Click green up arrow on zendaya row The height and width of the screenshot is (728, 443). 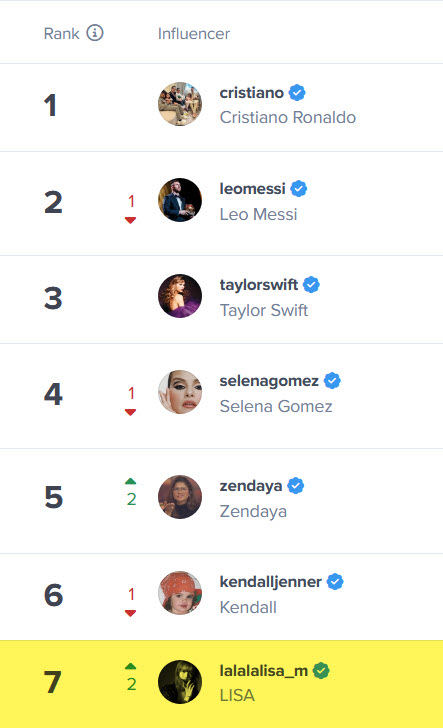130,481
